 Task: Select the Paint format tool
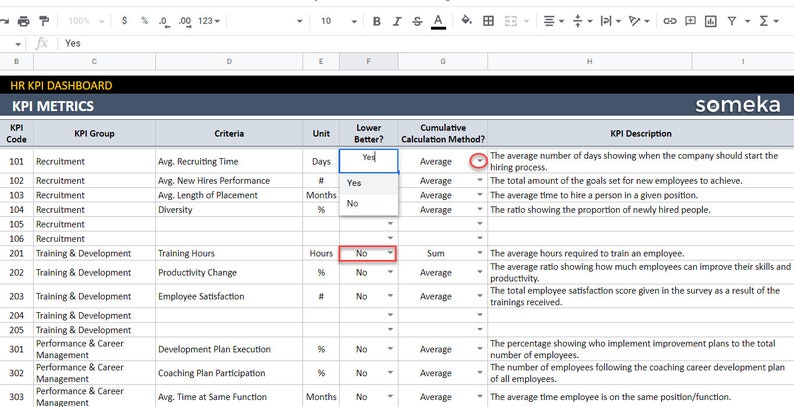tap(44, 21)
